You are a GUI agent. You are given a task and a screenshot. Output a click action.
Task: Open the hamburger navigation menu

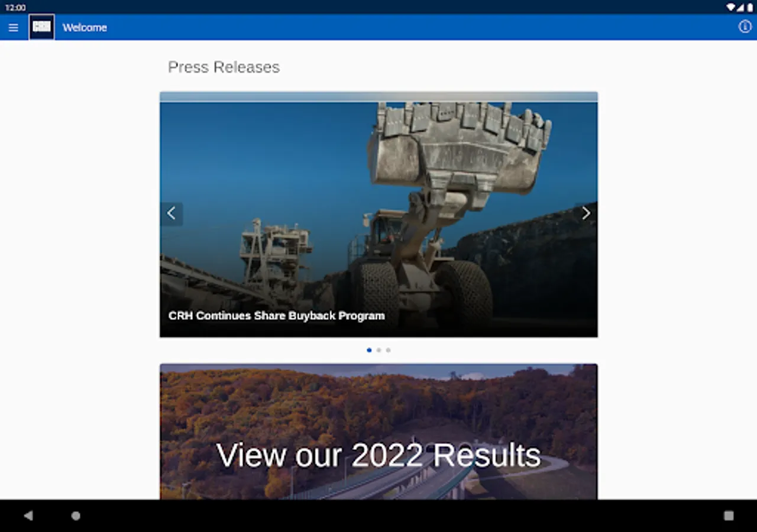pos(13,28)
